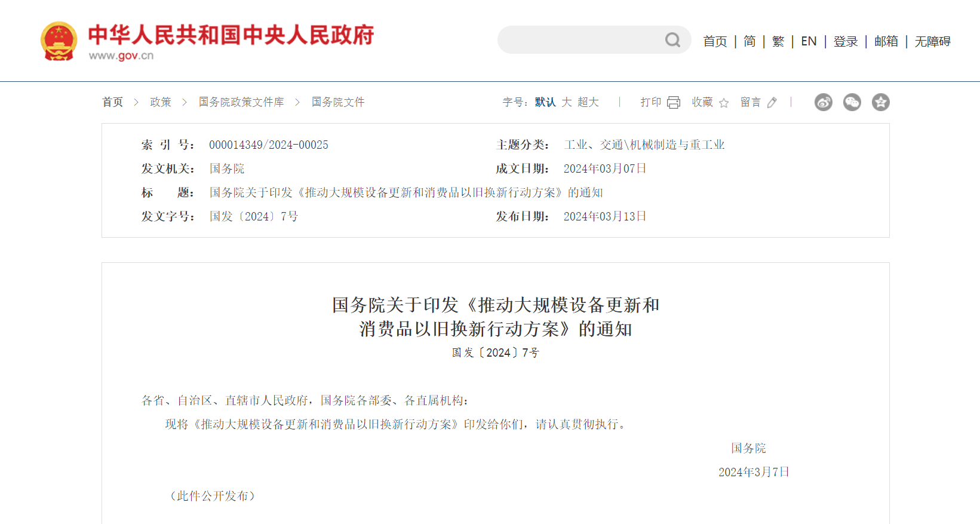Share to Qzone star icon
Screen dimensions: 980x524
click(880, 102)
